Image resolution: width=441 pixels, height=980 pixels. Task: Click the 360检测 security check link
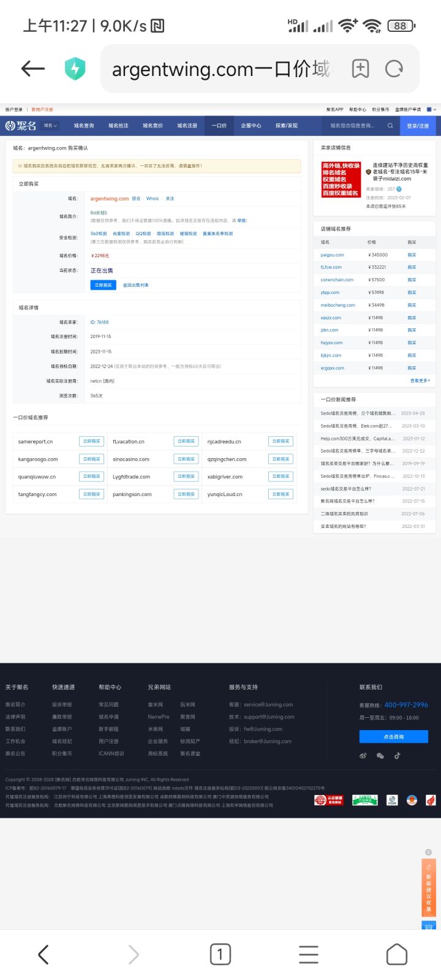coord(99,233)
